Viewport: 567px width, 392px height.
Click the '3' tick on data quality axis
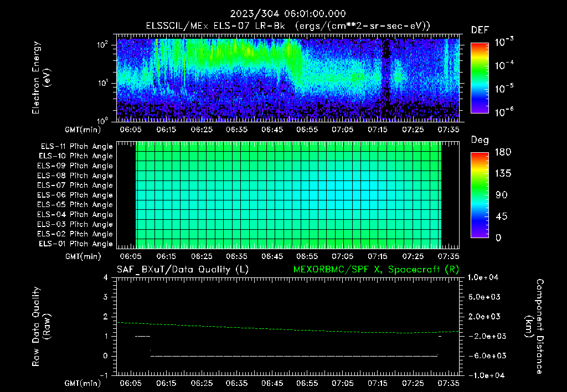[x=106, y=297]
